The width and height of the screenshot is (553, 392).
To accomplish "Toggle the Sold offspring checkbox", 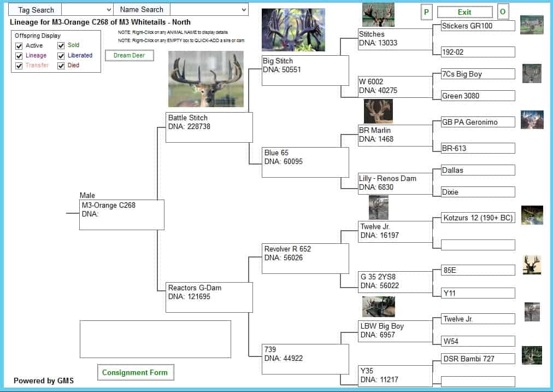I will point(61,46).
